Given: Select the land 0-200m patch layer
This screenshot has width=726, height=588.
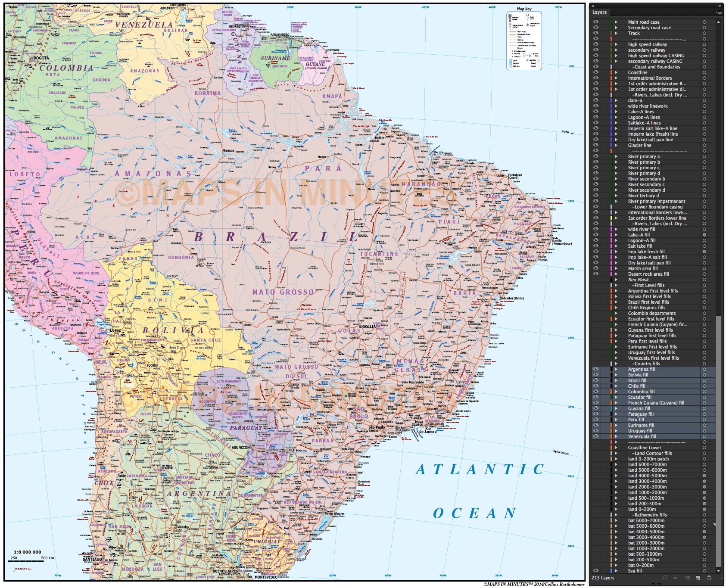Looking at the screenshot, I should point(648,459).
